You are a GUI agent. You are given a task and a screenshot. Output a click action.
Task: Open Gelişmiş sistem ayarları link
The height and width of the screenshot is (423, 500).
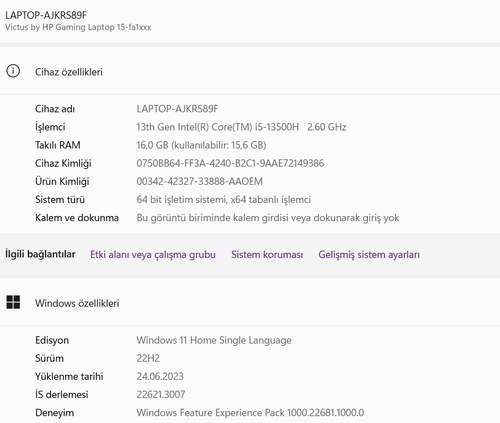coord(369,255)
